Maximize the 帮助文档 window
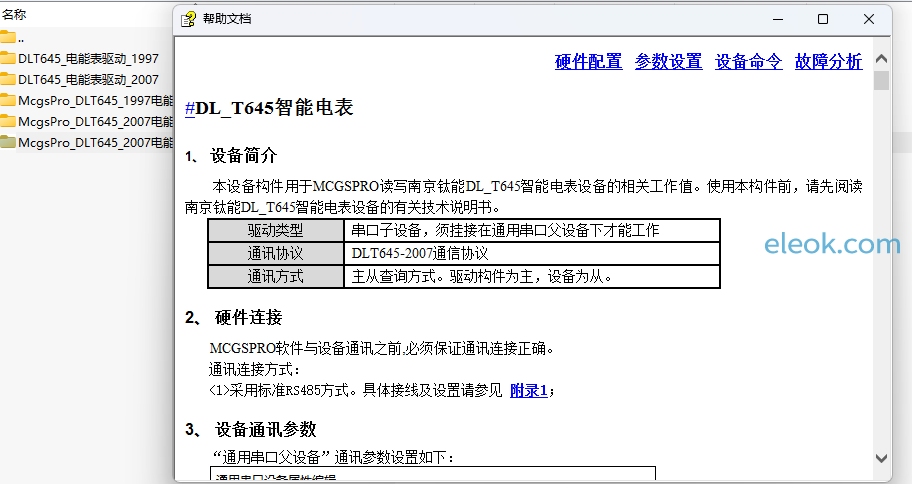Viewport: 912px width, 484px height. coord(823,19)
